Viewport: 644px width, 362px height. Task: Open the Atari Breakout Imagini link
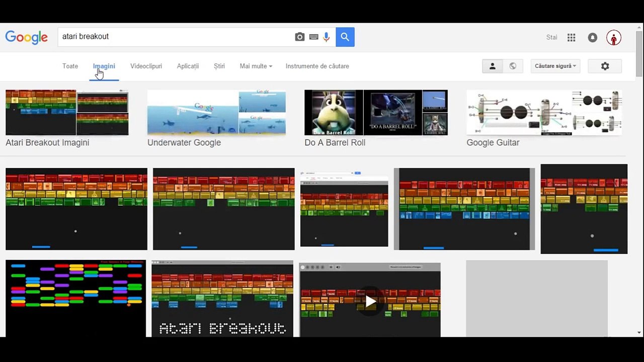(x=47, y=143)
